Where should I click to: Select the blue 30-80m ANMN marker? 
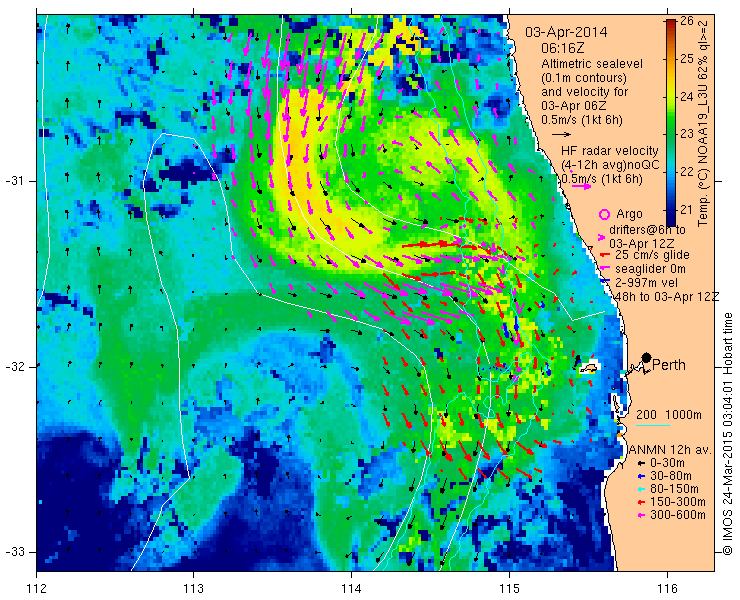(641, 476)
